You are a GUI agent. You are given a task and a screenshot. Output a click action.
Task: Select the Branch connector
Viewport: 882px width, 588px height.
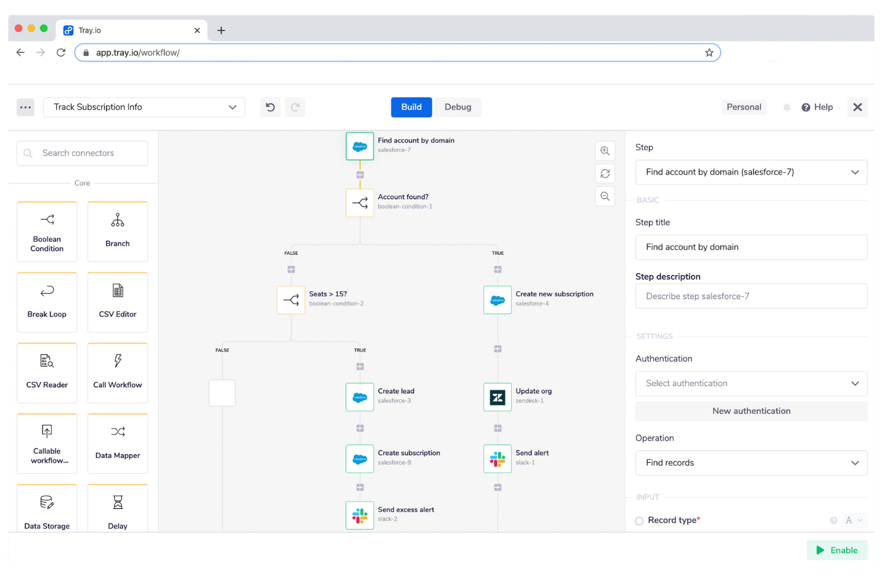(117, 231)
